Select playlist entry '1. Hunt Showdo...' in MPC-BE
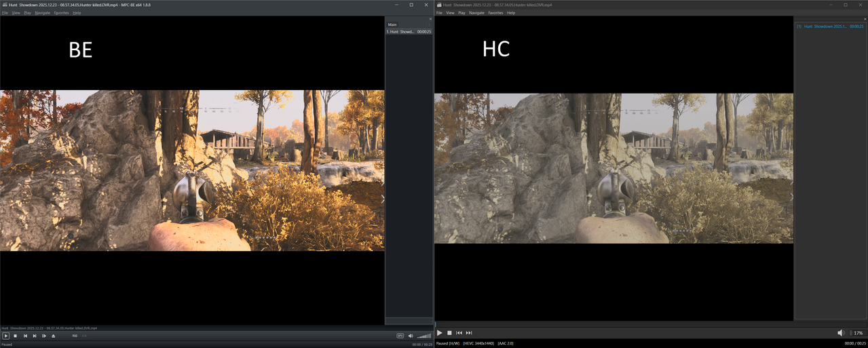The width and height of the screenshot is (868, 348). tap(409, 32)
